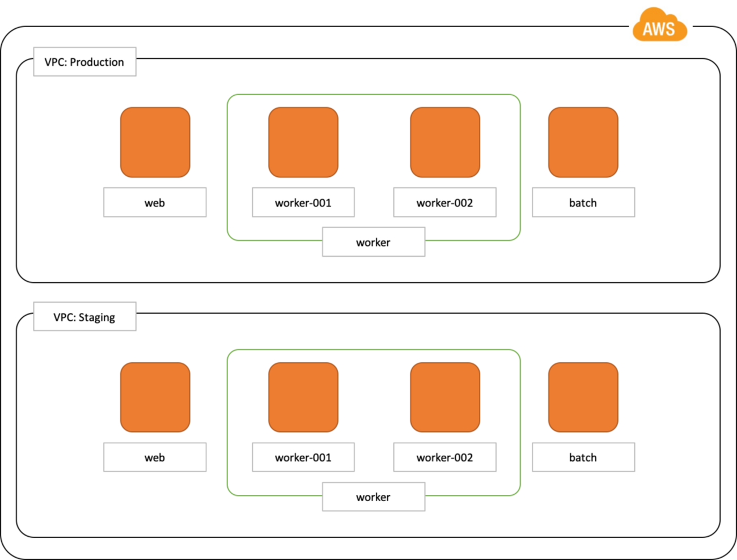Click the AWS cloud logo
Viewport: 737px width, 560px height.
660,25
